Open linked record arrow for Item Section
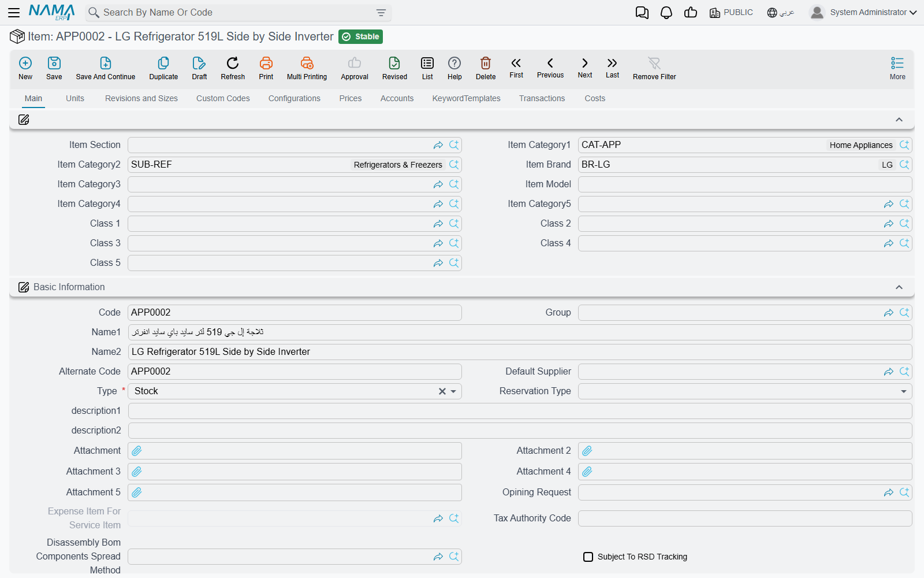Viewport: 924px width, 578px height. click(x=438, y=145)
